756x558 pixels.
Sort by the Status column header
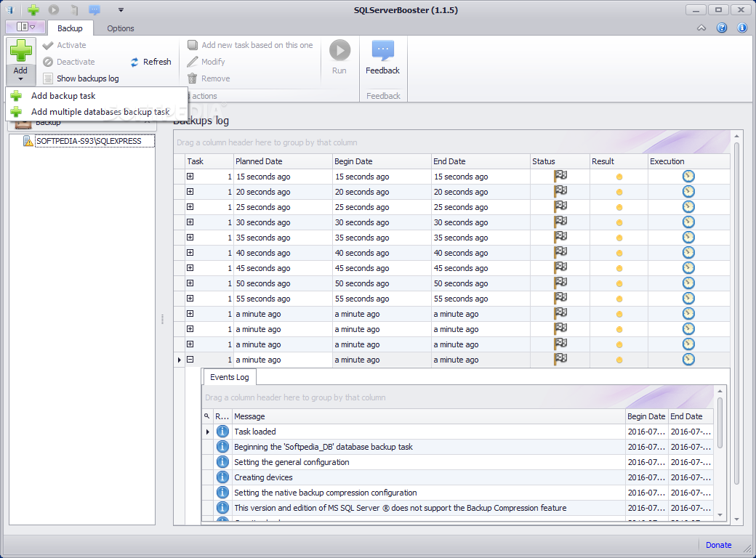[560, 161]
